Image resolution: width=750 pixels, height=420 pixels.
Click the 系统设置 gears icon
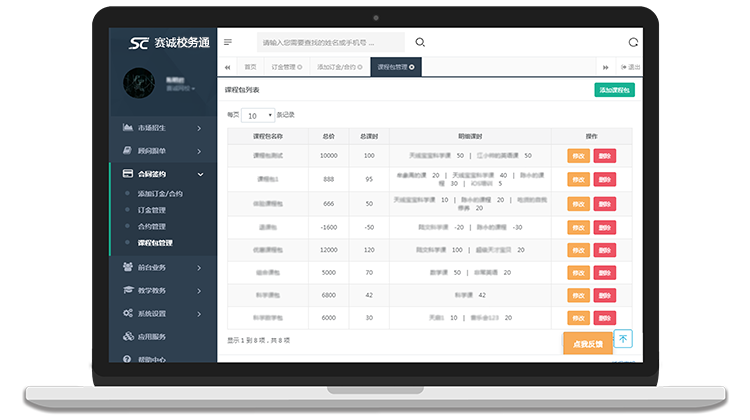click(x=128, y=313)
